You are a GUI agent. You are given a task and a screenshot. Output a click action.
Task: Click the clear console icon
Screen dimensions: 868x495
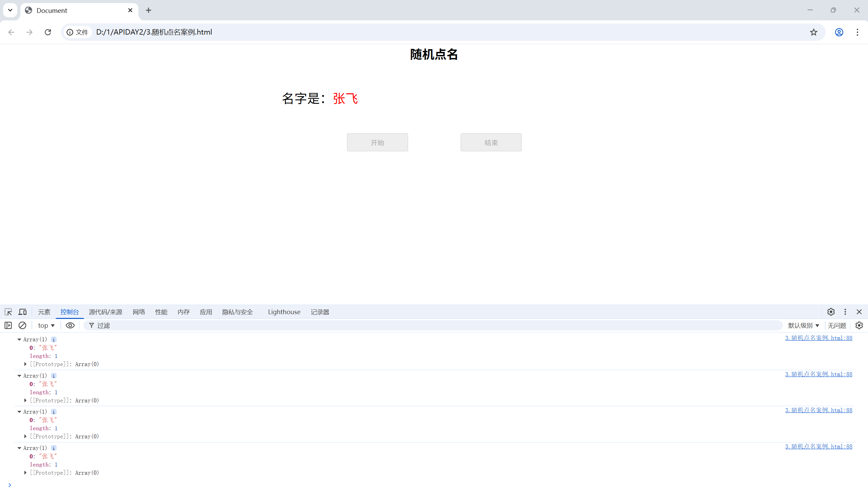(22, 325)
